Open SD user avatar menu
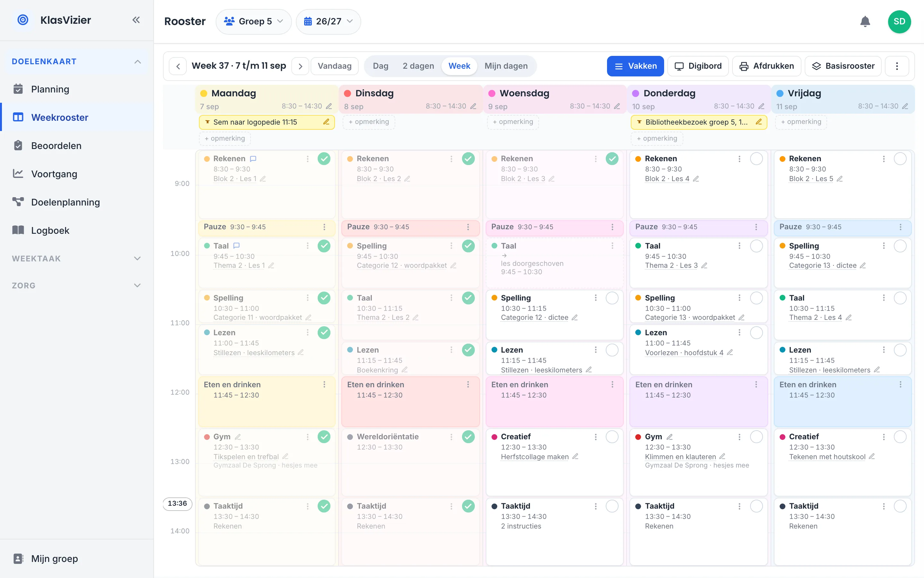The width and height of the screenshot is (924, 578). 899,22
